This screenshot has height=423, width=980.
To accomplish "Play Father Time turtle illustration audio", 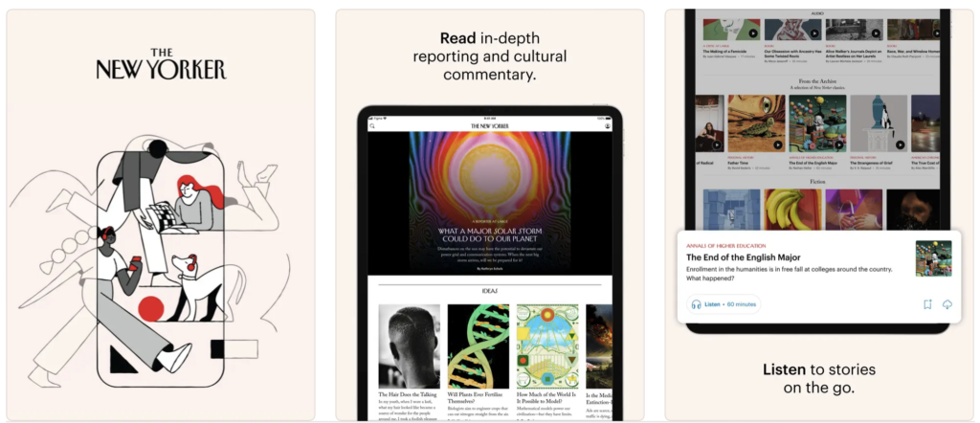I will pyautogui.click(x=777, y=145).
